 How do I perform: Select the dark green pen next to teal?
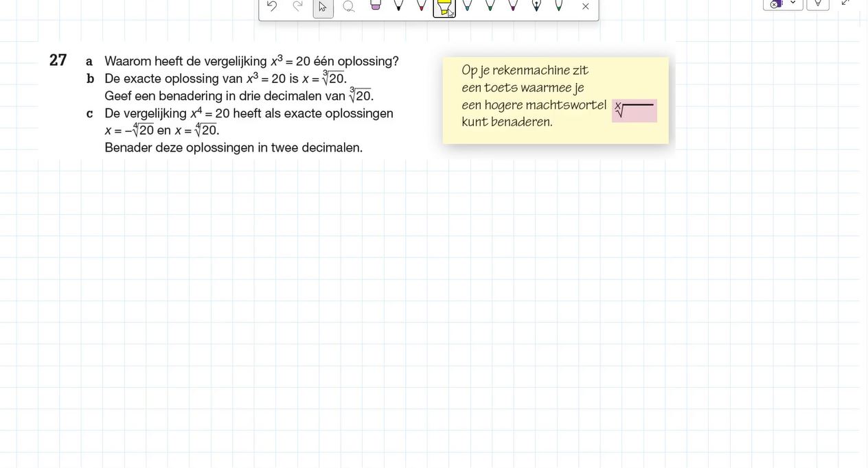(490, 5)
